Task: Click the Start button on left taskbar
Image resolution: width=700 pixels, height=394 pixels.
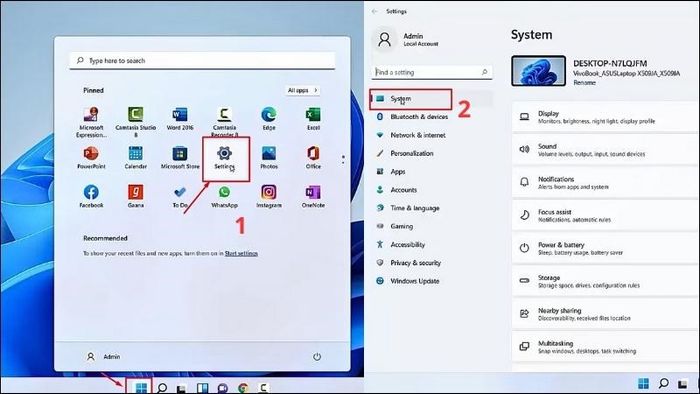Action: point(141,387)
